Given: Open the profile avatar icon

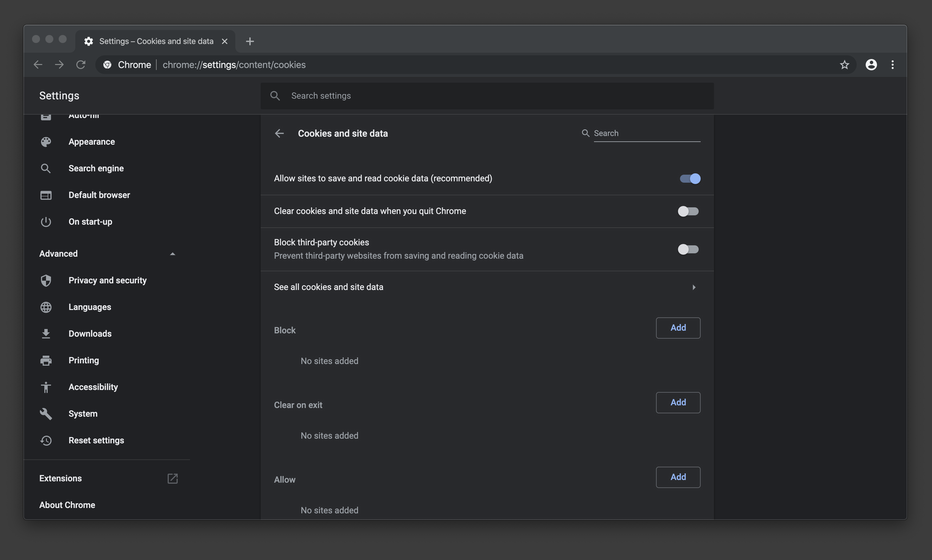Looking at the screenshot, I should 871,65.
